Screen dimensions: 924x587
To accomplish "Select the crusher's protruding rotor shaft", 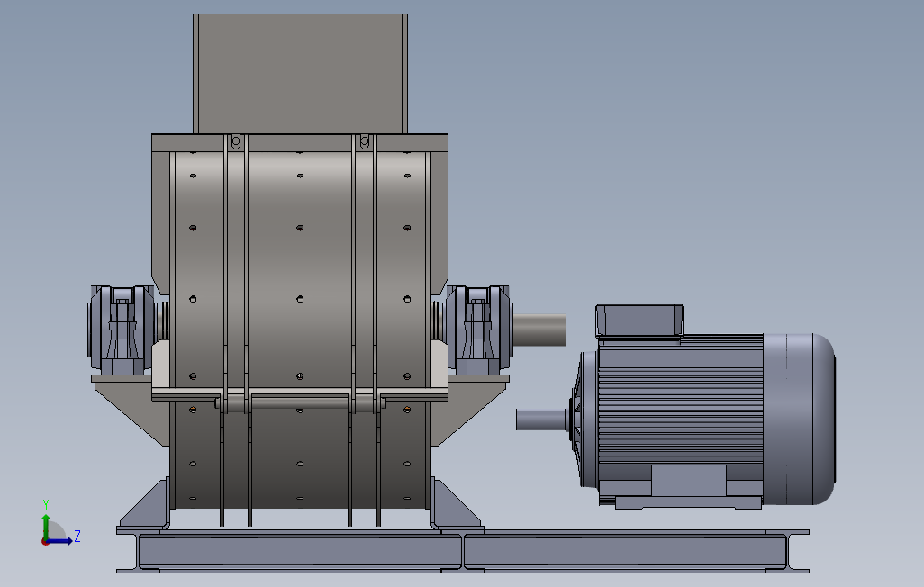I will pos(539,330).
